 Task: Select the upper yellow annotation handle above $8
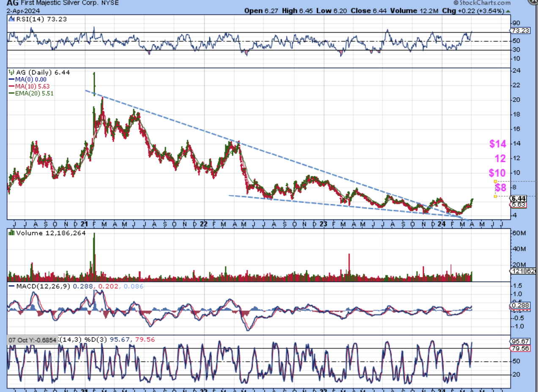point(495,181)
